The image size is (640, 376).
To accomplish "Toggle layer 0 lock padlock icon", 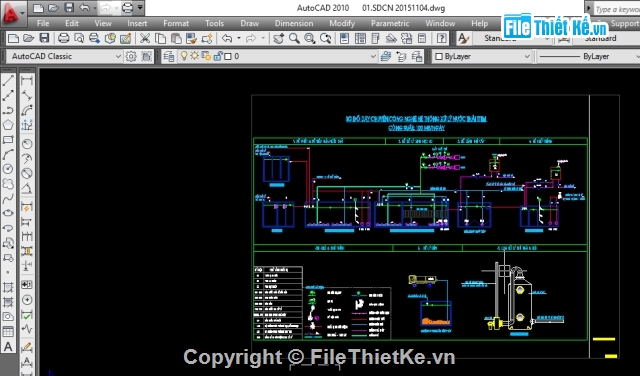I will pos(217,56).
